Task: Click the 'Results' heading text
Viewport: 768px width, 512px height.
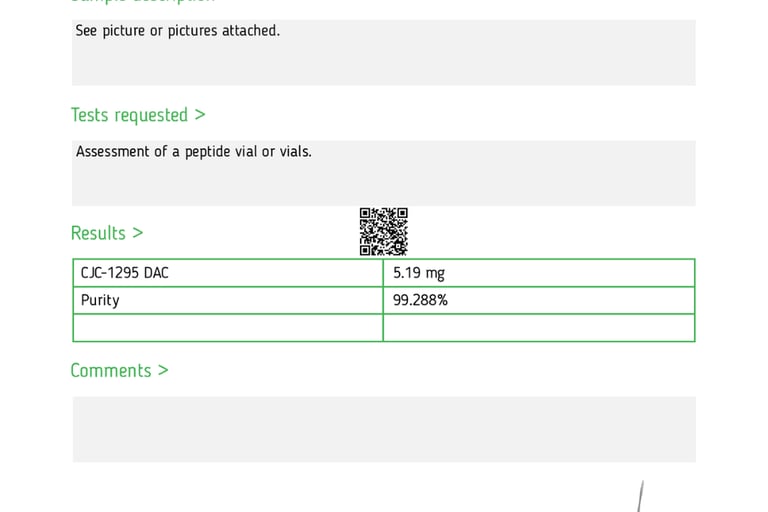Action: 98,233
